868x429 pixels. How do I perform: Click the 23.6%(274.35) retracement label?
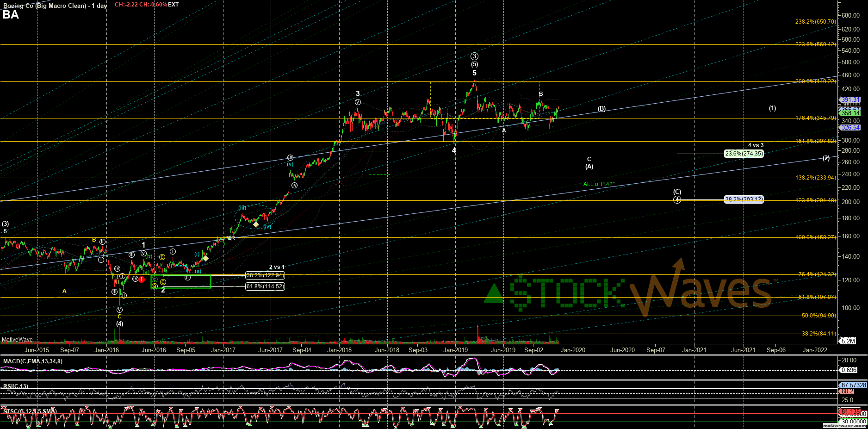coord(744,153)
